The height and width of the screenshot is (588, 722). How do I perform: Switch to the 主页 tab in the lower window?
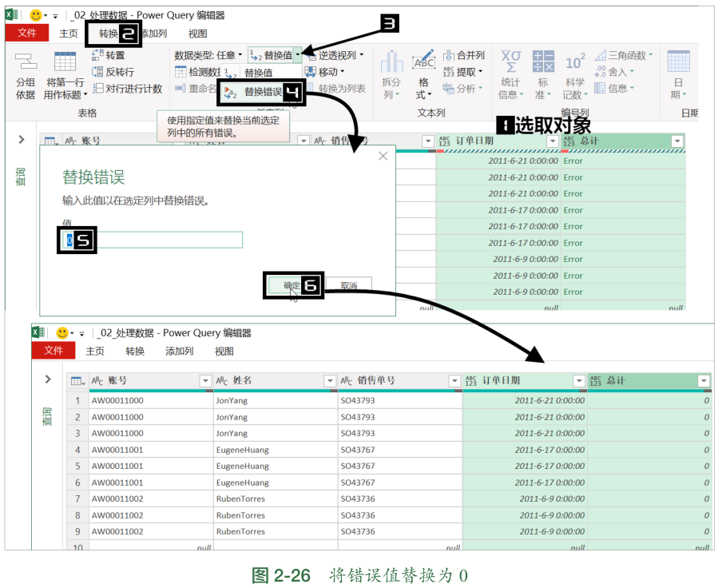[x=95, y=352]
